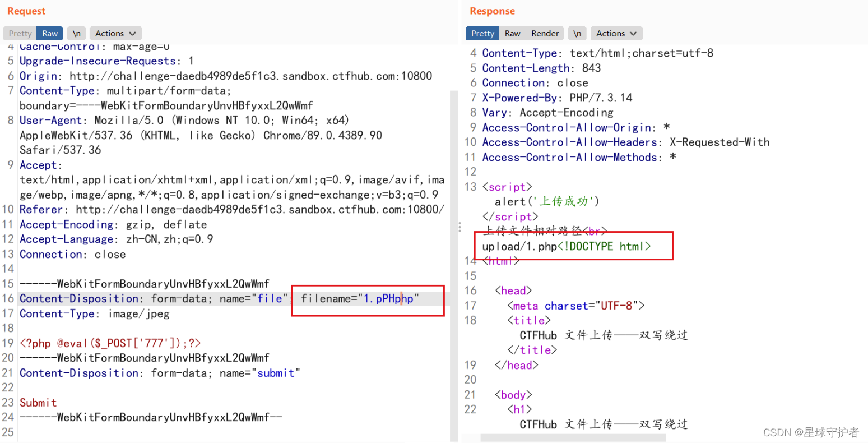868x443 pixels.
Task: Click "Accept-Encoding: gzip, deflate" line
Action: [113, 224]
